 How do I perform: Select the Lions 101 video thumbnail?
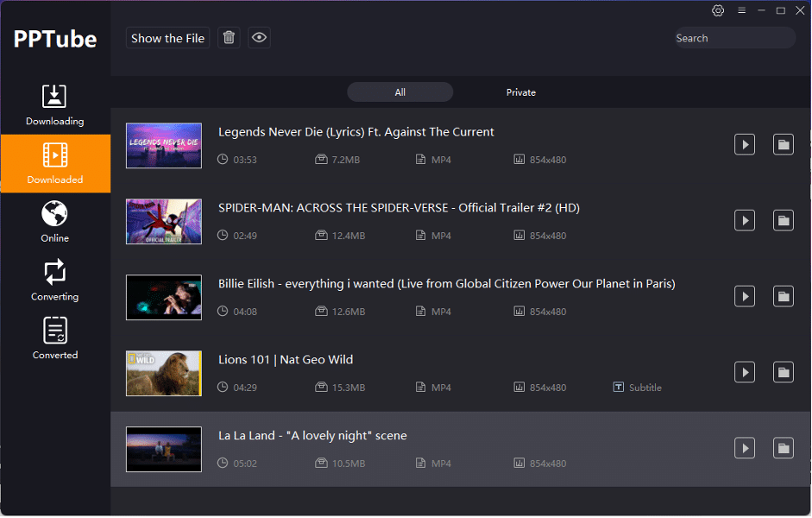[163, 373]
